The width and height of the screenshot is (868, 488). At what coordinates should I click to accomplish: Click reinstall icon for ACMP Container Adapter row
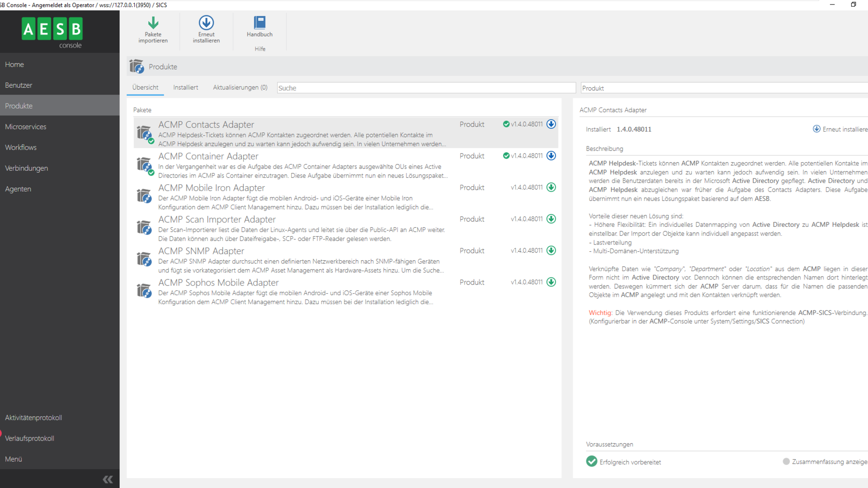(x=551, y=156)
